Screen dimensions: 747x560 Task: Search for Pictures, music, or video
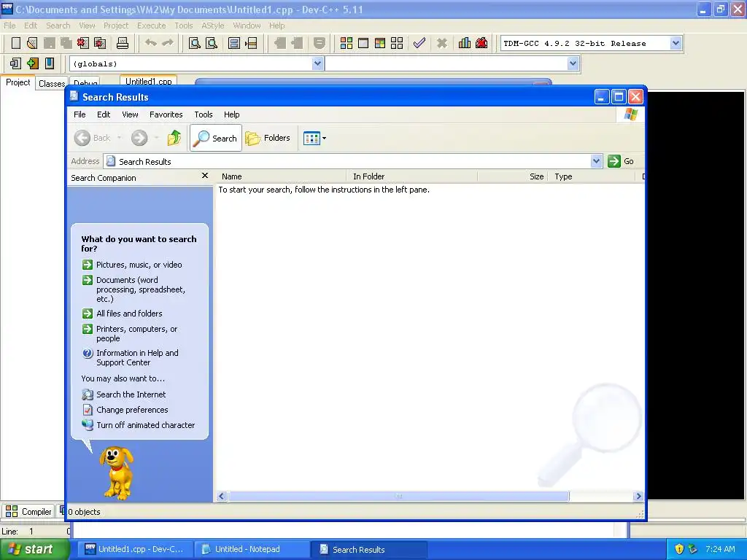(139, 265)
